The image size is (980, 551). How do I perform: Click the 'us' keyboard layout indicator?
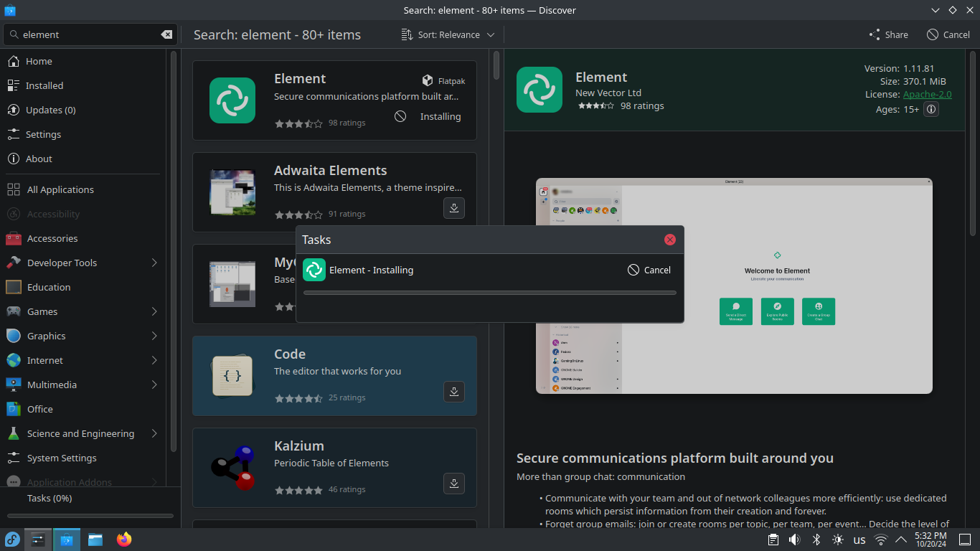click(859, 540)
